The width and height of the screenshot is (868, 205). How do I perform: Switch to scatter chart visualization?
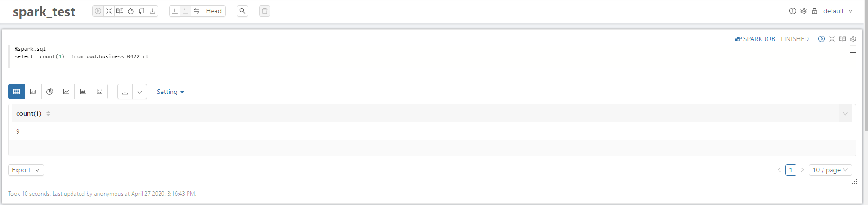tap(99, 92)
